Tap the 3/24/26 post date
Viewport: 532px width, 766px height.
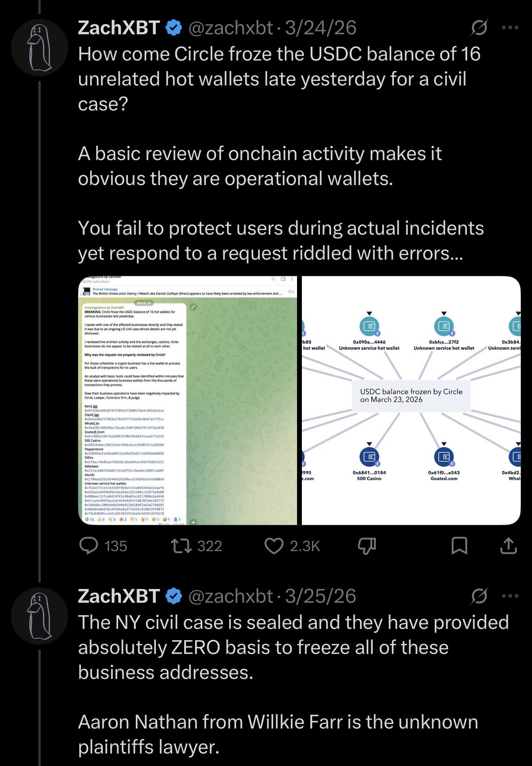coord(321,28)
